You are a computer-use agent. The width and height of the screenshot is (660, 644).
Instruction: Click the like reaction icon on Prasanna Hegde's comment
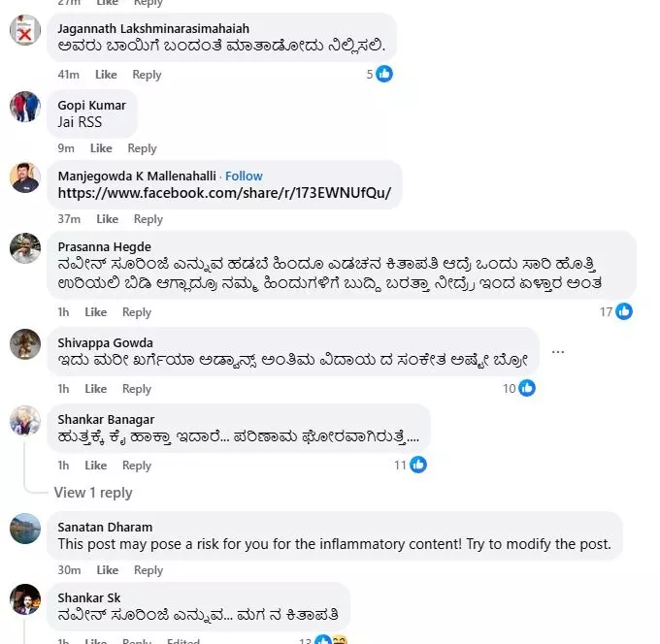624,311
